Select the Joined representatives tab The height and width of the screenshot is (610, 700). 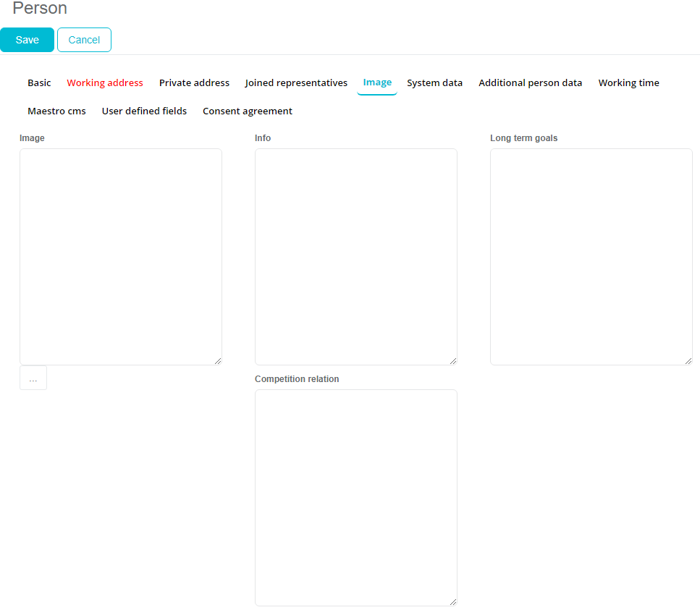(296, 83)
